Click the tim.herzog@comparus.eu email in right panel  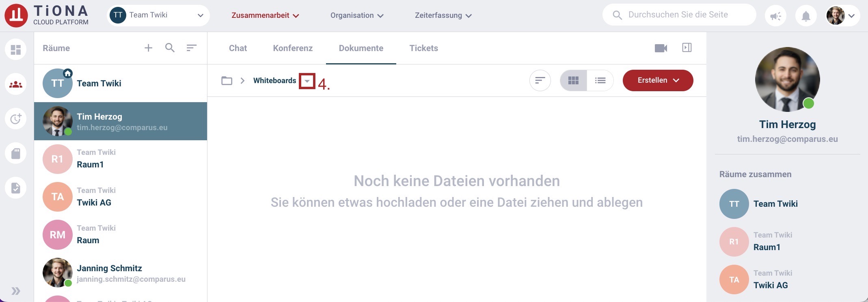click(787, 139)
